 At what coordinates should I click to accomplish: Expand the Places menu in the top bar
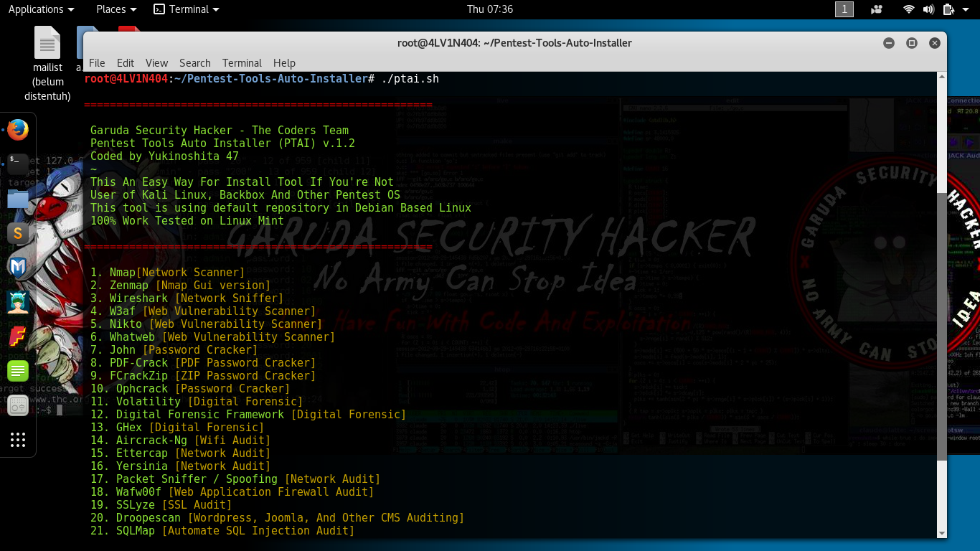116,9
